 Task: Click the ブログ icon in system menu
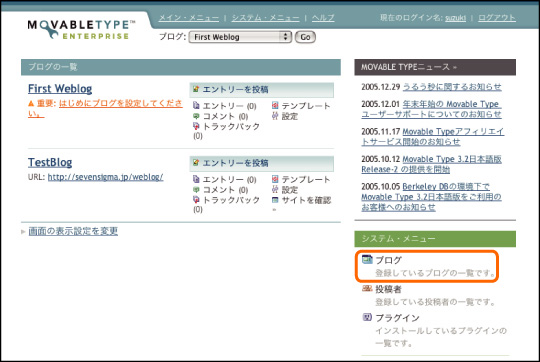[367, 259]
